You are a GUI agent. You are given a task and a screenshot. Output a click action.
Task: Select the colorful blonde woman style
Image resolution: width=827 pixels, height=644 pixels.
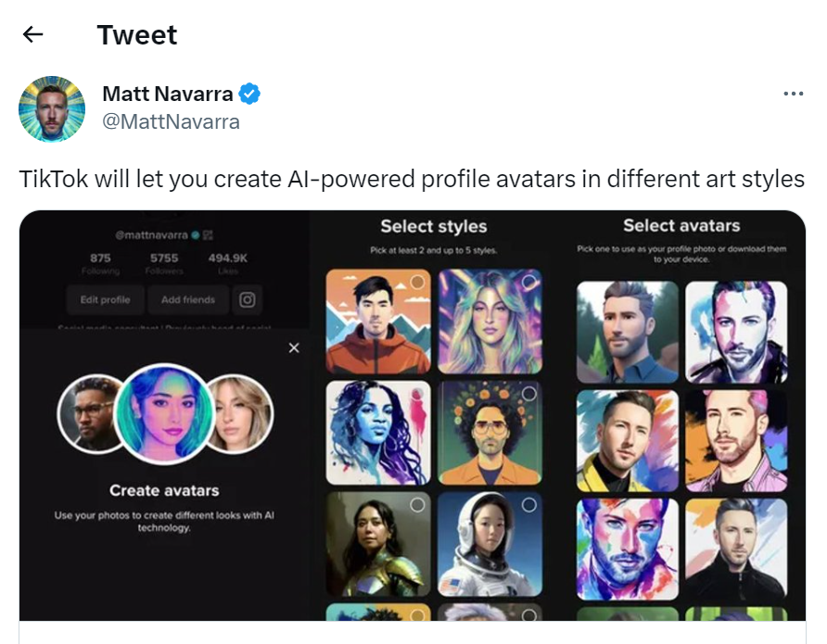[489, 322]
